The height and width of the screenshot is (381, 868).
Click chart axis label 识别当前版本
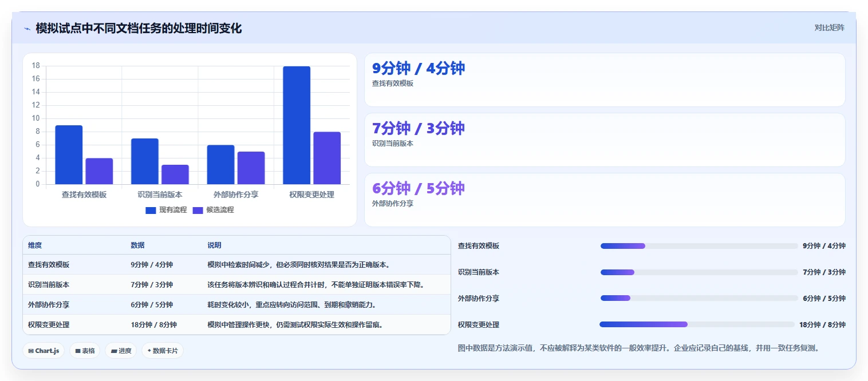(160, 195)
